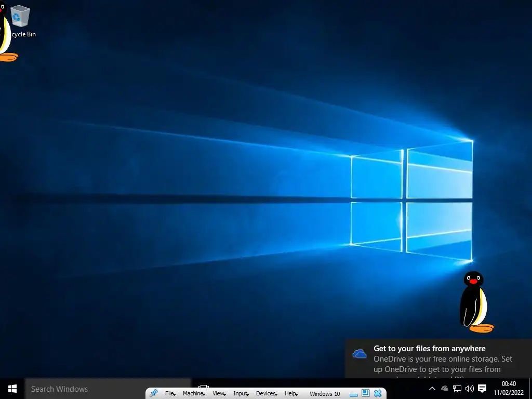This screenshot has width=532, height=399.
Task: Show hidden system tray icons chevron
Action: tap(432, 389)
